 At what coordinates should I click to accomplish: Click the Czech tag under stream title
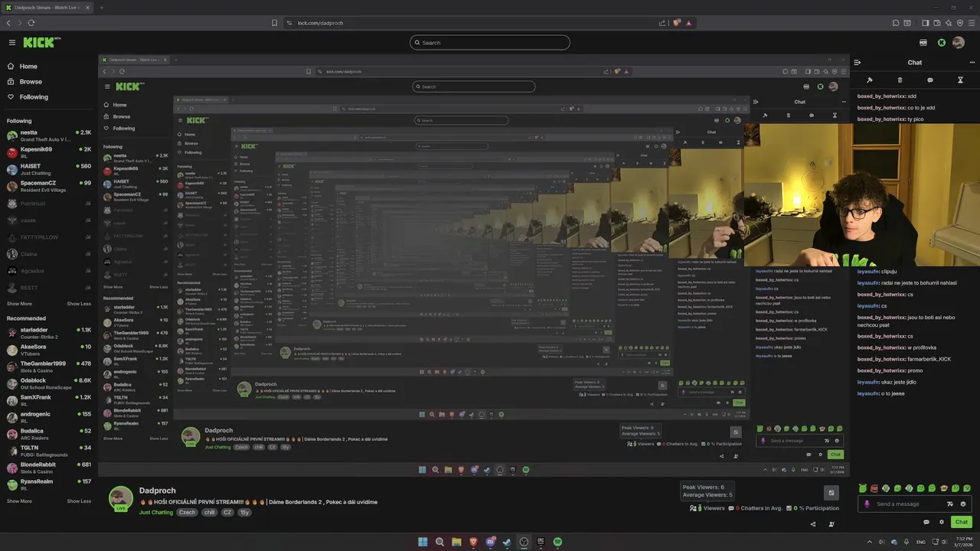click(187, 513)
